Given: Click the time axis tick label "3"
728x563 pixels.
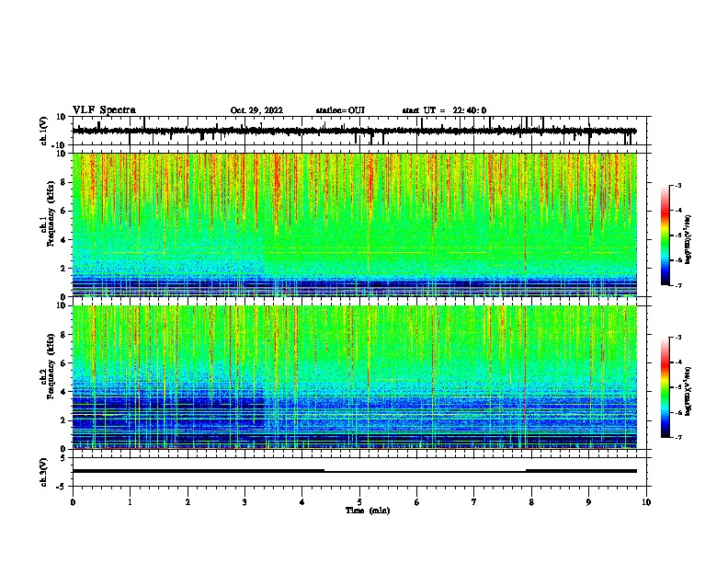Looking at the screenshot, I should coord(245,502).
